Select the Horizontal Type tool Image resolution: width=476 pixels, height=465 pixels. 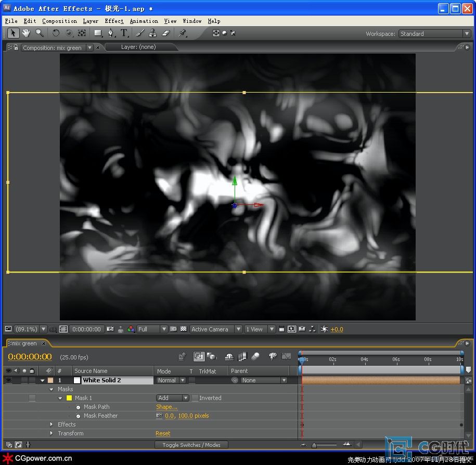point(124,33)
